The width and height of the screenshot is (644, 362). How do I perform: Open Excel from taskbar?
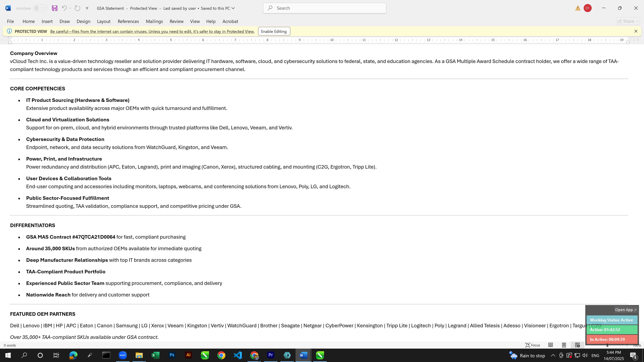click(155, 355)
